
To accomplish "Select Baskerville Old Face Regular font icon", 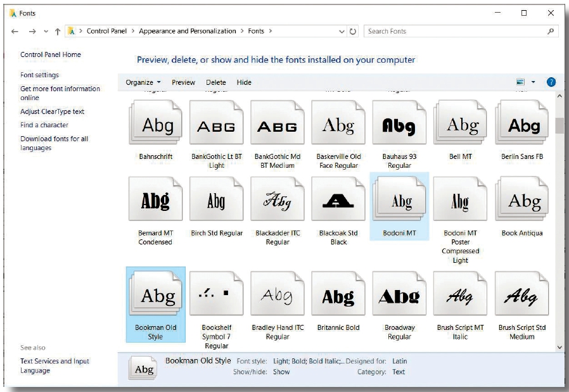I will coord(338,123).
